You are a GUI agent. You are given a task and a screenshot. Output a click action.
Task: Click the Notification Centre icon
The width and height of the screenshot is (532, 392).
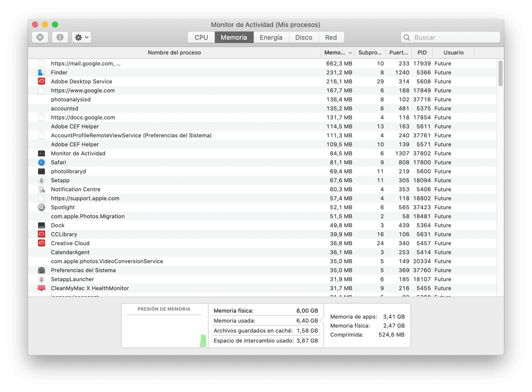click(x=42, y=189)
